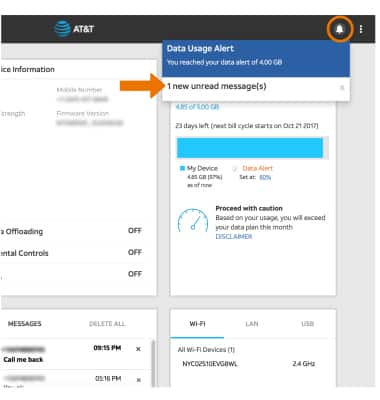
Task: Switch to the WI-FI tab
Action: click(x=197, y=324)
